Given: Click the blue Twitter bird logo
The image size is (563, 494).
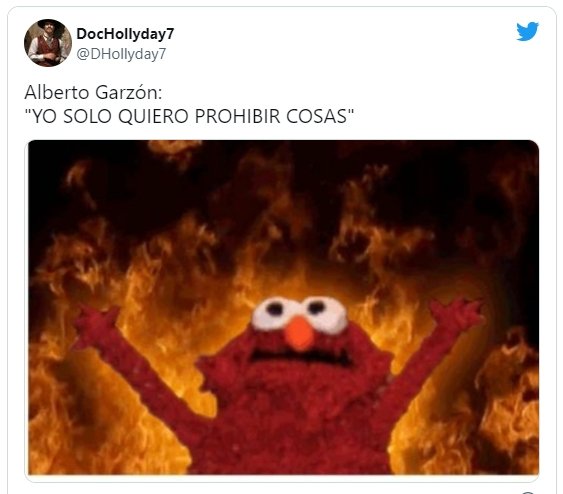Looking at the screenshot, I should click(x=527, y=32).
